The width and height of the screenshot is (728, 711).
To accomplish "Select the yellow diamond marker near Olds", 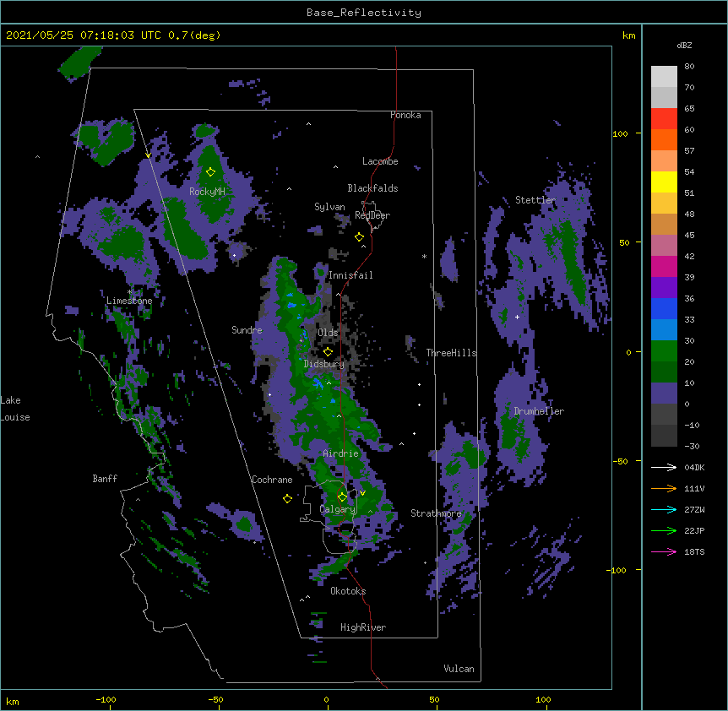I will coord(328,352).
